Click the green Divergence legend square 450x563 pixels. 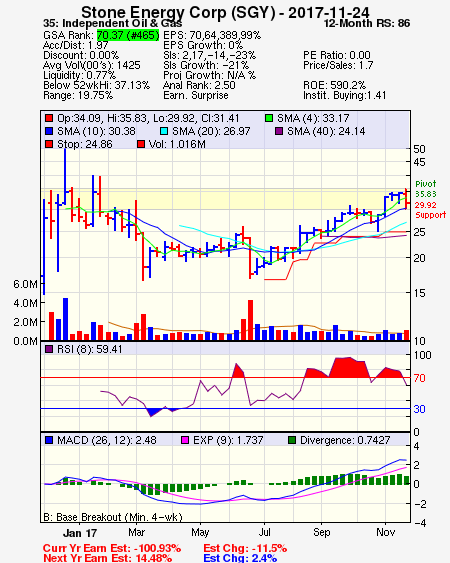point(292,440)
